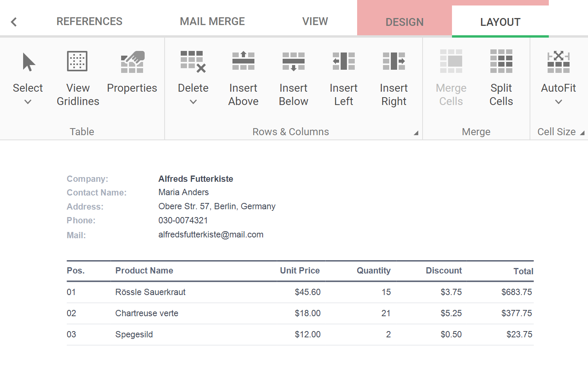588x373 pixels.
Task: Toggle View Gridlines for the table
Action: pos(78,62)
